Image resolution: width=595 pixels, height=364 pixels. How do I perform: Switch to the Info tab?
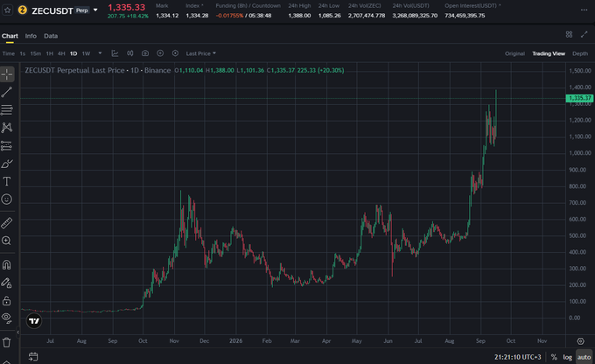(x=31, y=36)
